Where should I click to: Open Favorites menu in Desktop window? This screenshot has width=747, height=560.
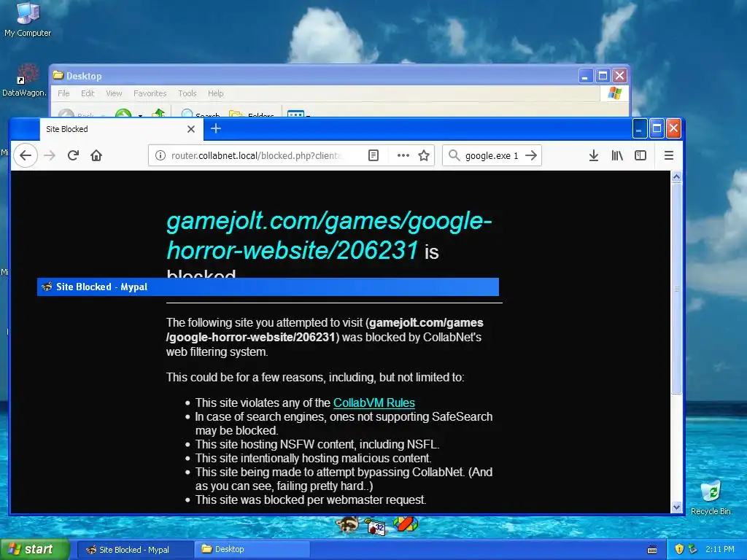click(150, 93)
